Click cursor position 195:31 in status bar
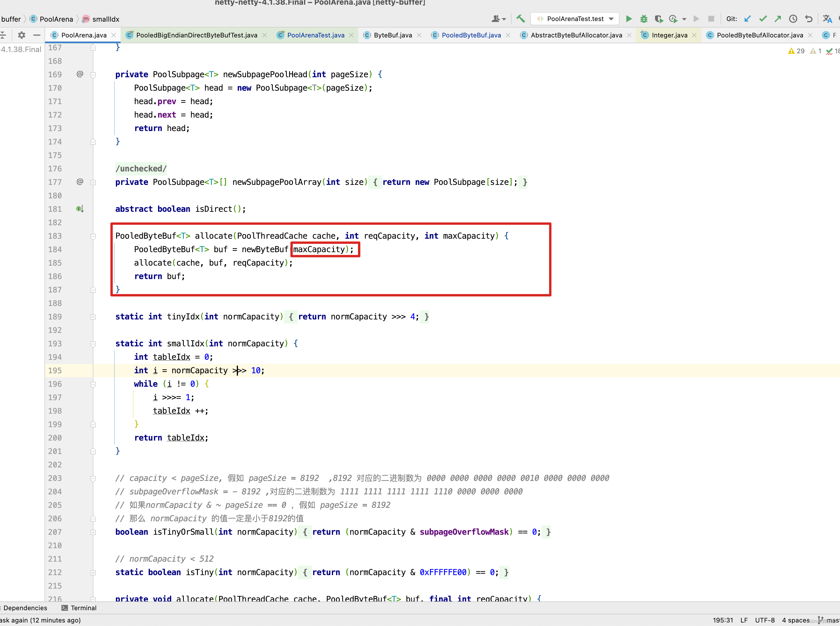The width and height of the screenshot is (840, 626). (x=723, y=620)
